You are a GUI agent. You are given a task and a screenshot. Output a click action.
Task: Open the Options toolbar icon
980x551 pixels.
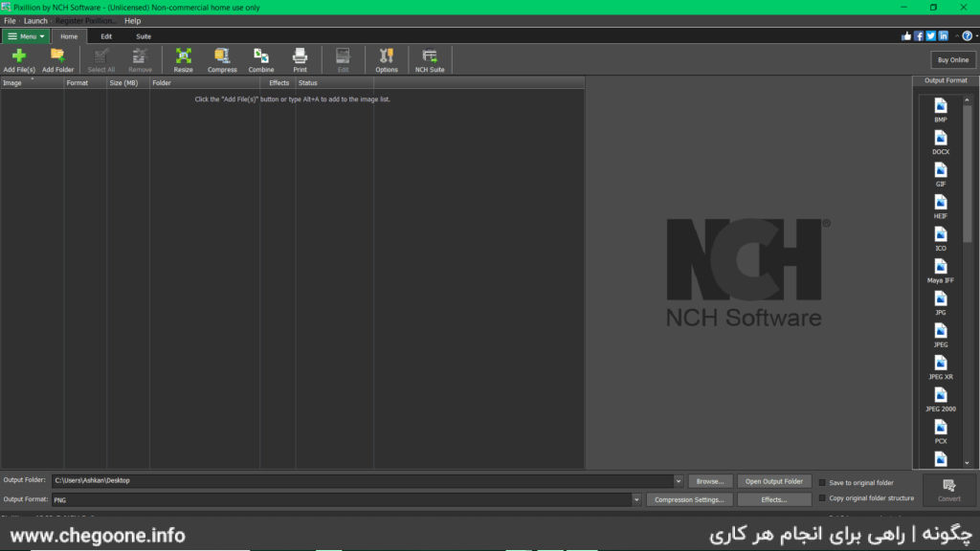tap(387, 60)
